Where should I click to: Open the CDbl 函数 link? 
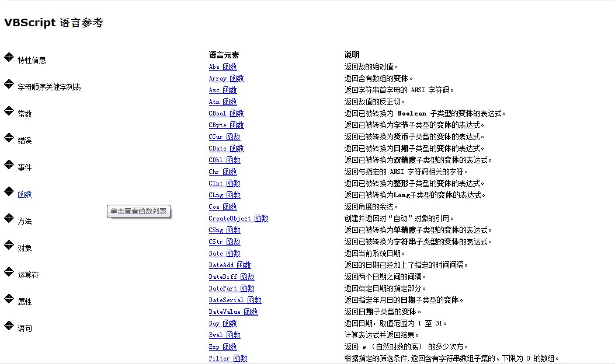tap(224, 160)
